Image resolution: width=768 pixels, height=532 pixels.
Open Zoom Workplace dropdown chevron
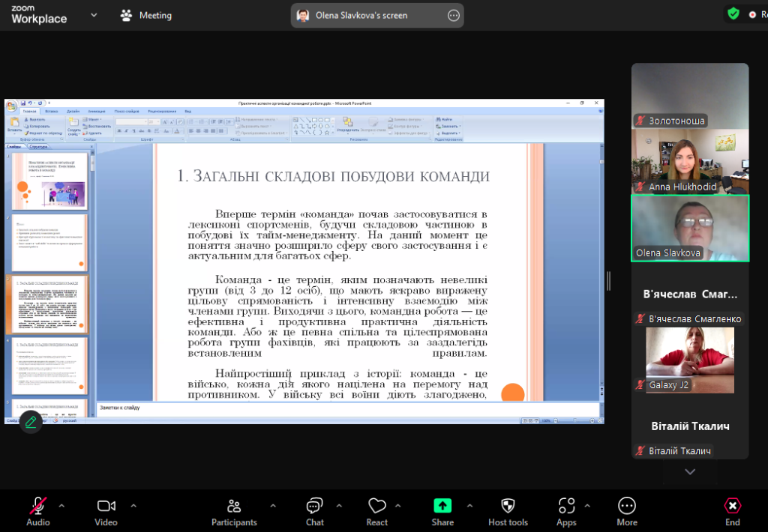click(x=94, y=15)
